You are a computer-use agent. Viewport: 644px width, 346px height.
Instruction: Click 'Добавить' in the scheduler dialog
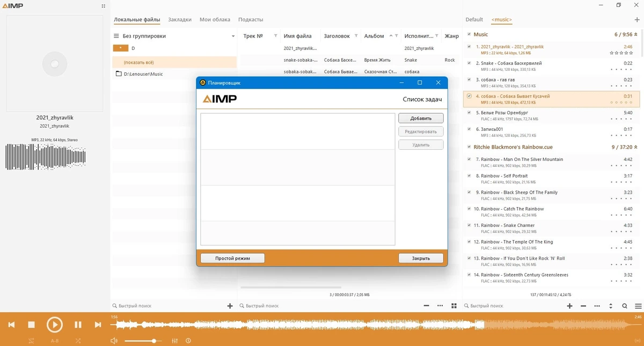point(421,118)
